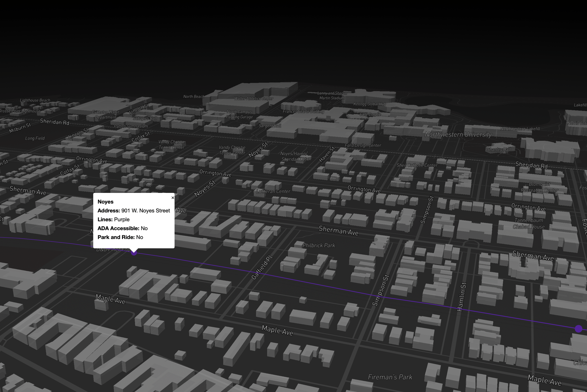This screenshot has height=392, width=587.
Task: Click the Kellogg Global Hub label
Action: coord(370,104)
